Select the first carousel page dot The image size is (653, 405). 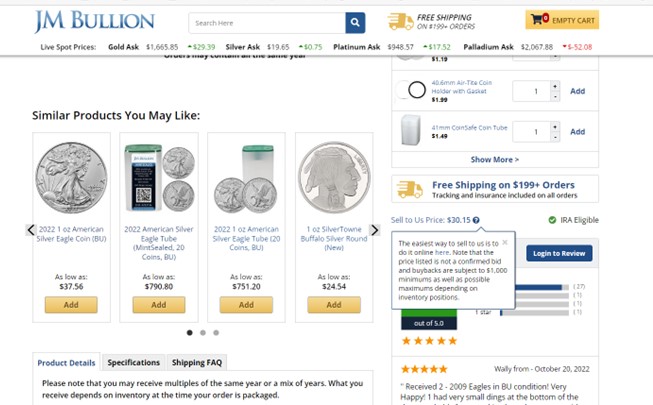coord(189,332)
